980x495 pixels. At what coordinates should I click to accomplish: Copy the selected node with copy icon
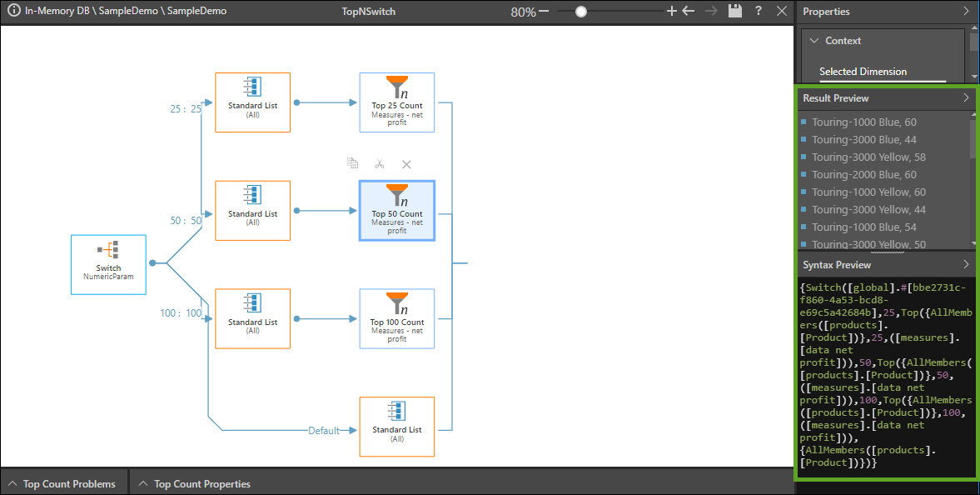coord(353,164)
